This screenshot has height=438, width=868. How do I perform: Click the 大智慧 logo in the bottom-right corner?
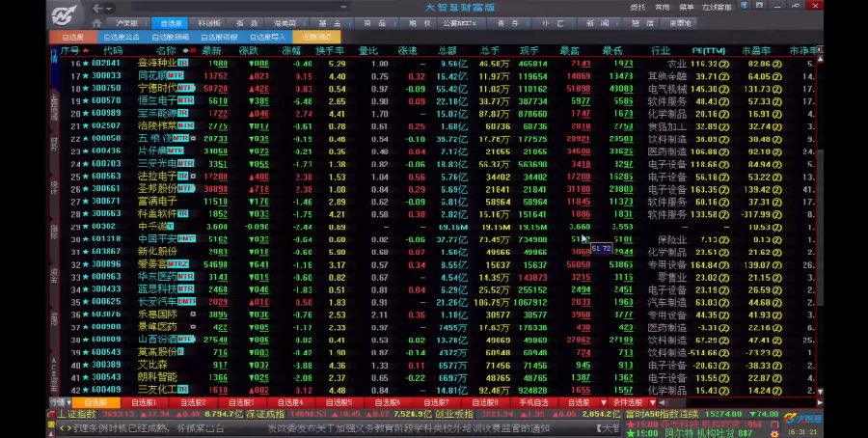click(802, 418)
